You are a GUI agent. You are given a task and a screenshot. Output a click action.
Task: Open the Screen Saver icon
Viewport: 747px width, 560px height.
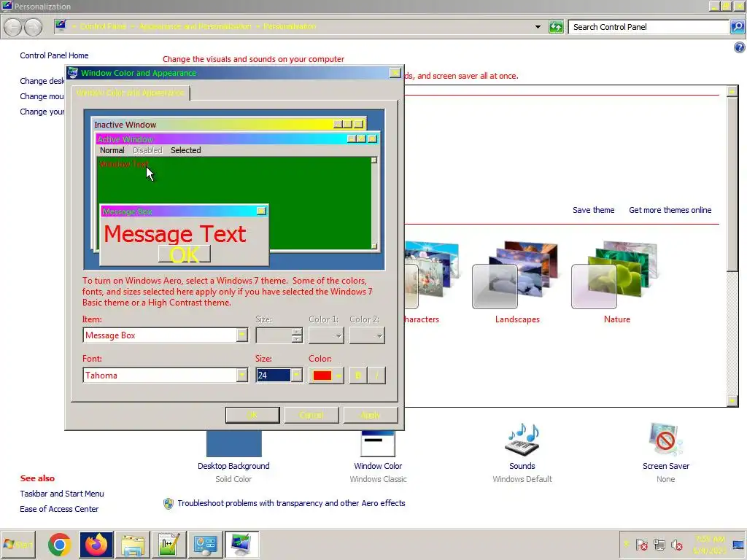tap(665, 440)
